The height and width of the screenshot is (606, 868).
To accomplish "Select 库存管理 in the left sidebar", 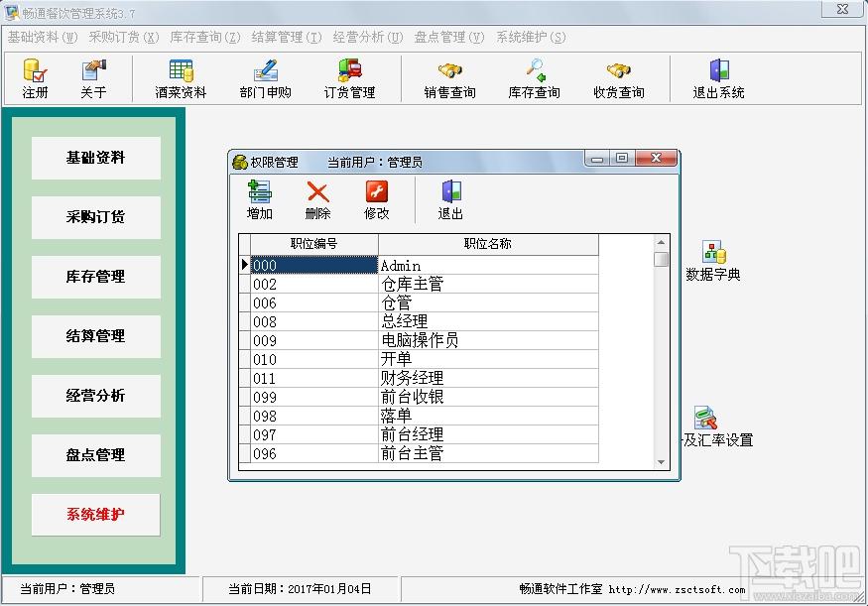I will point(96,277).
